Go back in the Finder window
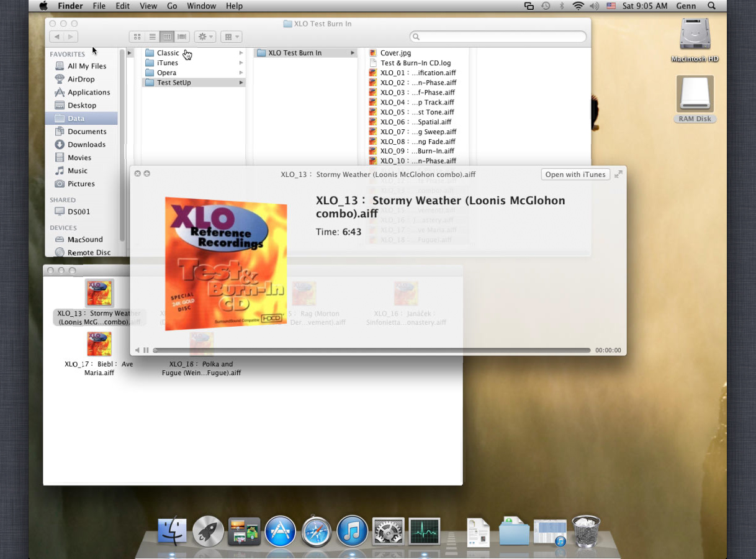 coord(56,37)
